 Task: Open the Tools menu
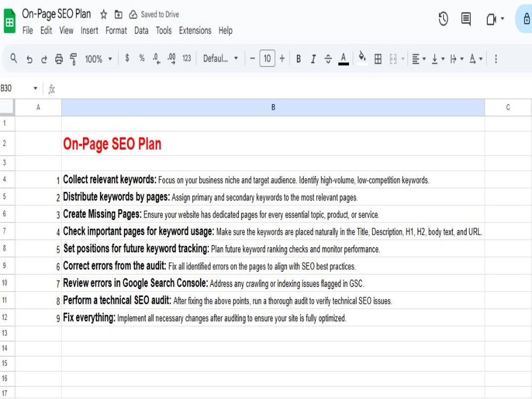click(163, 30)
